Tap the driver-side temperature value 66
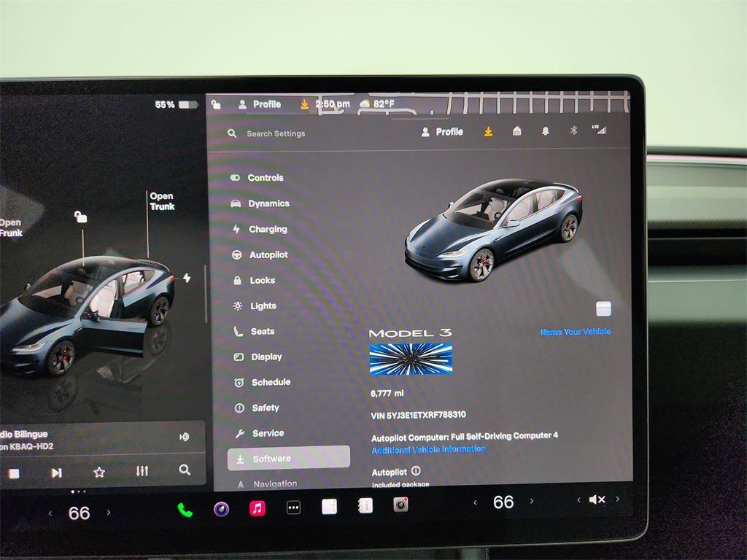The width and height of the screenshot is (747, 560). pyautogui.click(x=79, y=513)
